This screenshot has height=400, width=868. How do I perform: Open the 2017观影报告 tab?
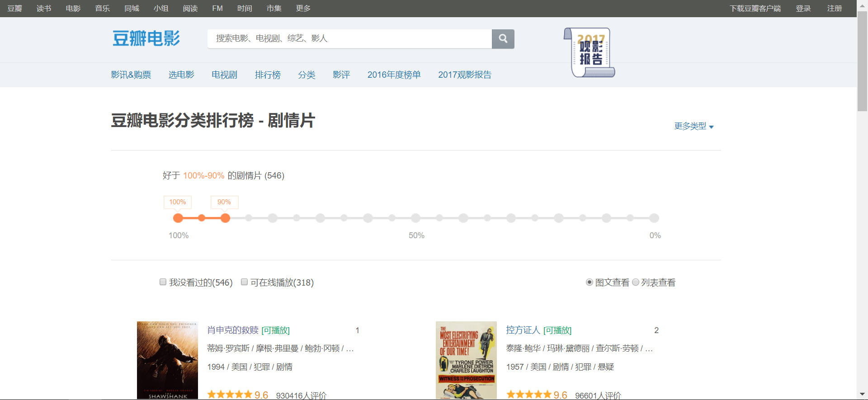coord(465,75)
